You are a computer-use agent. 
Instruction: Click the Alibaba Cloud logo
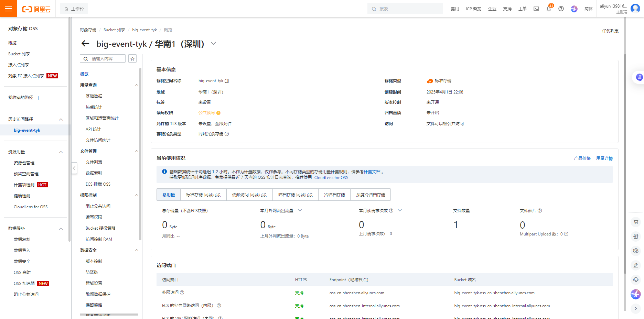click(x=36, y=9)
